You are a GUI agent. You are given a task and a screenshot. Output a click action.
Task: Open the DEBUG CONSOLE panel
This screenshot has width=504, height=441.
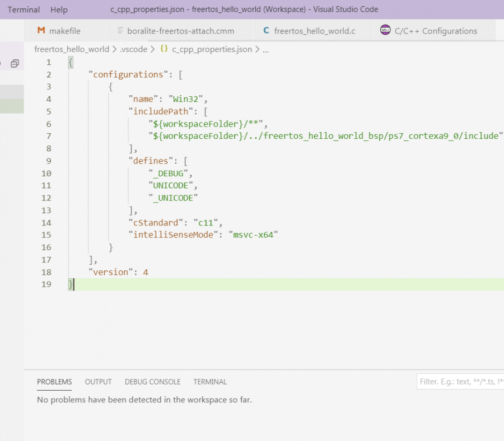point(152,382)
